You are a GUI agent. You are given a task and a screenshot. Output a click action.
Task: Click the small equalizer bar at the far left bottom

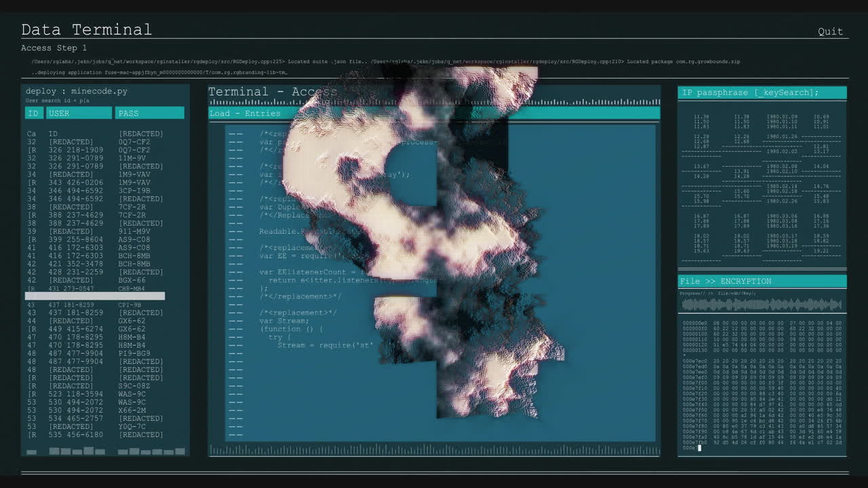(x=31, y=452)
